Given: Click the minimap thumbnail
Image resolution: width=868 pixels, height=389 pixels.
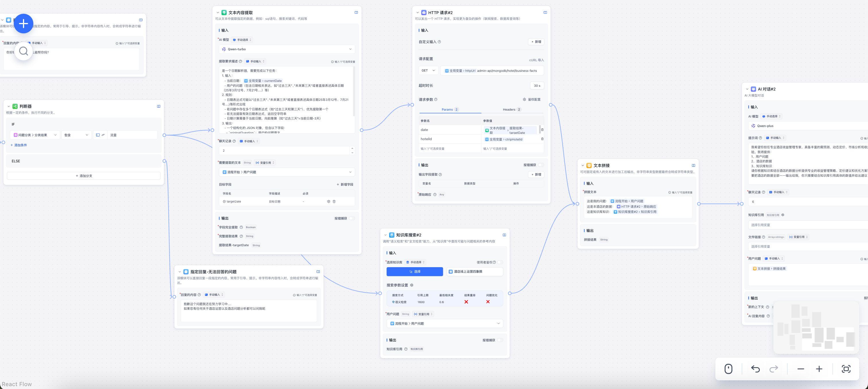Looking at the screenshot, I should tap(816, 327).
